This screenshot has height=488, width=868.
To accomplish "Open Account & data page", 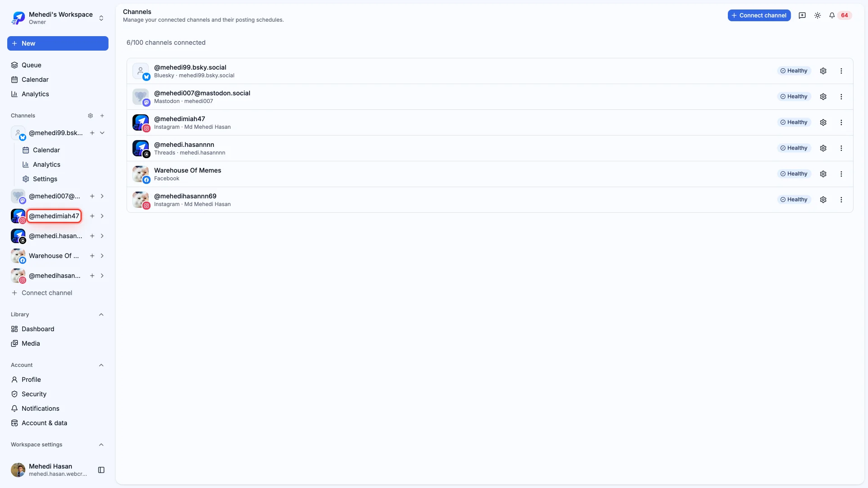I will point(58,423).
